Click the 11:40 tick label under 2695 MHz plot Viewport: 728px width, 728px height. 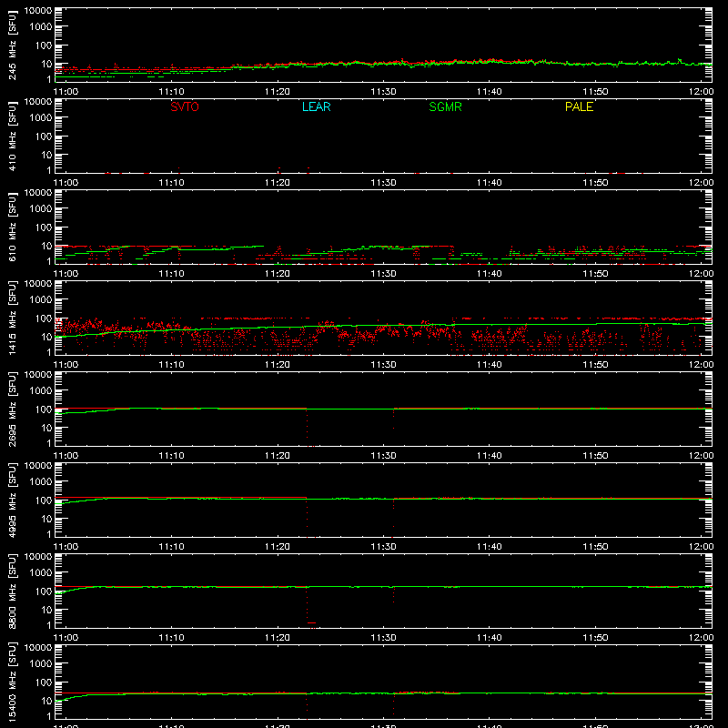coord(490,456)
